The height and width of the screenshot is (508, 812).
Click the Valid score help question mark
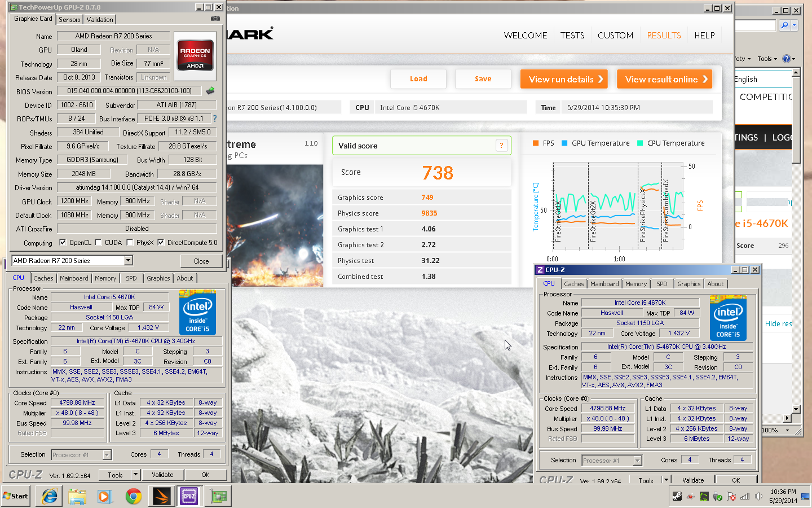tap(501, 146)
